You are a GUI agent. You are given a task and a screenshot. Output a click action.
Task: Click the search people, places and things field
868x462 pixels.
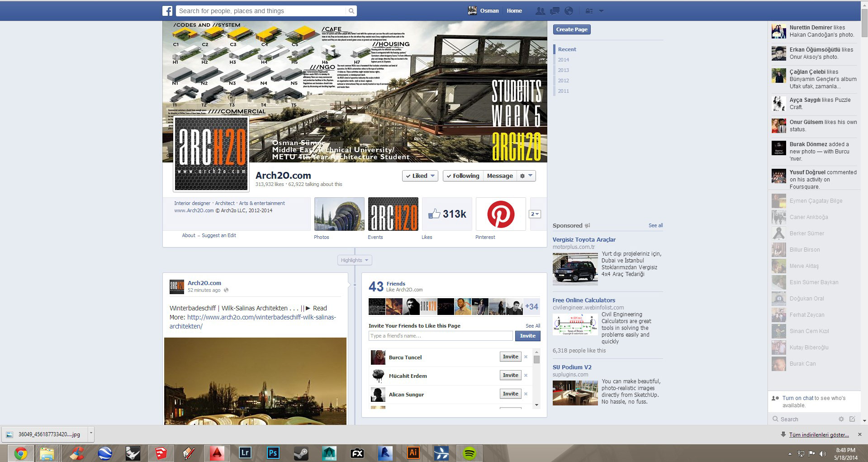(x=261, y=11)
